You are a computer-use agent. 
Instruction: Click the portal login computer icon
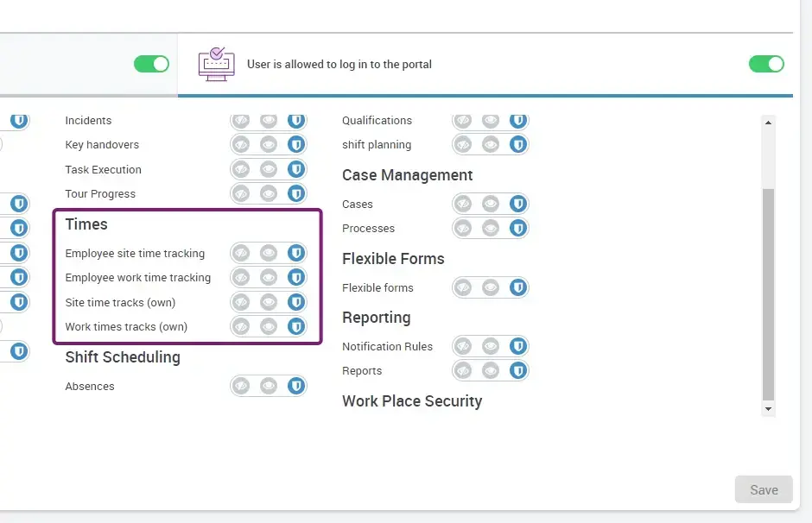pos(216,64)
